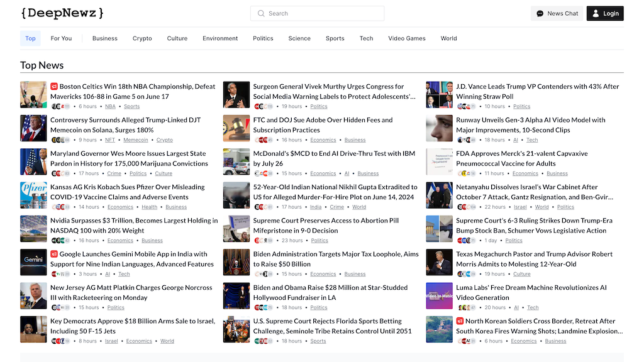Click the magnifier icon in search bar
This screenshot has height=362, width=644.
click(261, 13)
